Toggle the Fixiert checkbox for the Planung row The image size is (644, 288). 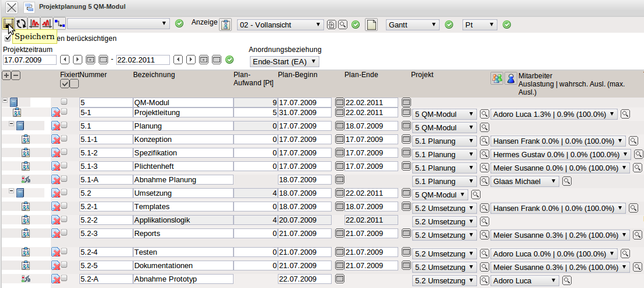pos(64,126)
